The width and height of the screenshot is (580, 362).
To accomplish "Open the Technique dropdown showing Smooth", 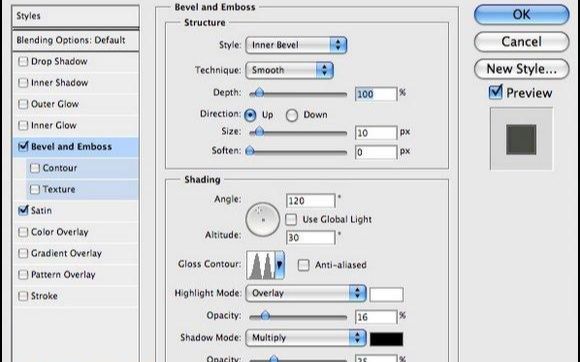I will 289,70.
